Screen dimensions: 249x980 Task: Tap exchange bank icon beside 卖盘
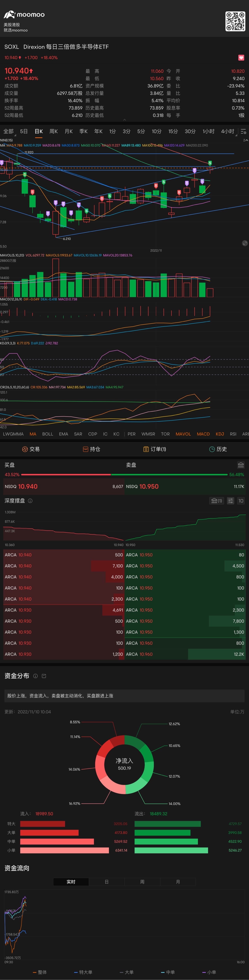[x=241, y=465]
